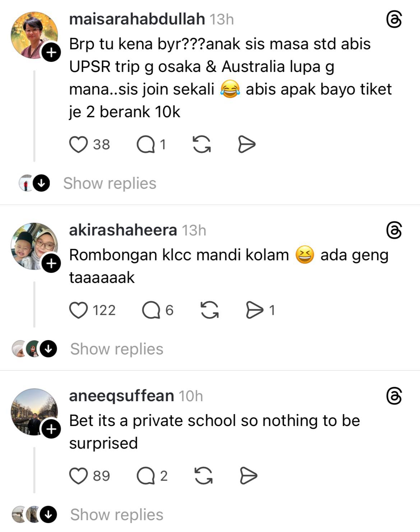The height and width of the screenshot is (532, 420).
Task: Like akirasaheera's klcc comment
Action: tap(78, 310)
